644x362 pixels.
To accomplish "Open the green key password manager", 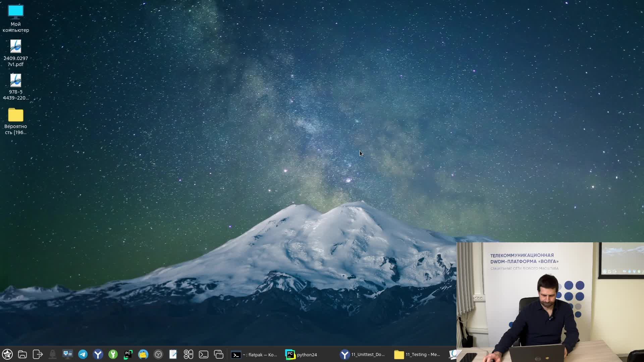I will pyautogui.click(x=113, y=354).
